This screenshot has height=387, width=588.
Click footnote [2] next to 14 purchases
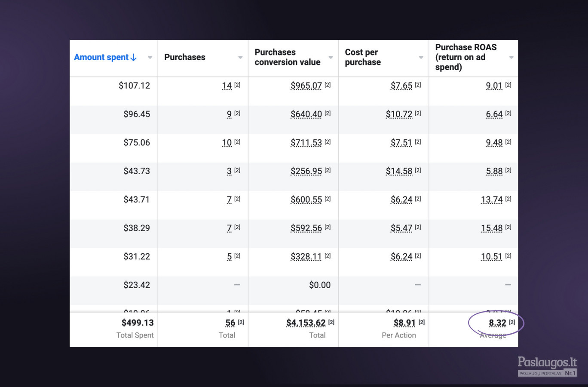pyautogui.click(x=237, y=85)
